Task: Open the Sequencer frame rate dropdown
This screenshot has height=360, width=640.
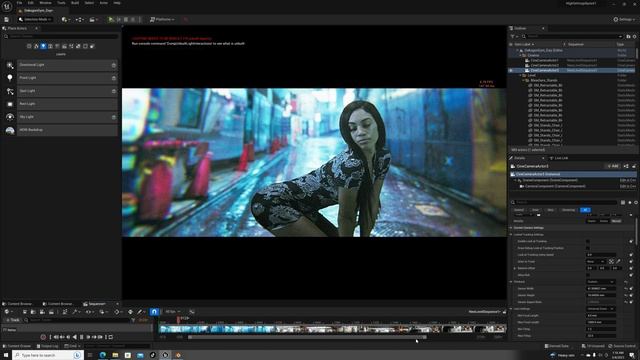Action: (172, 312)
